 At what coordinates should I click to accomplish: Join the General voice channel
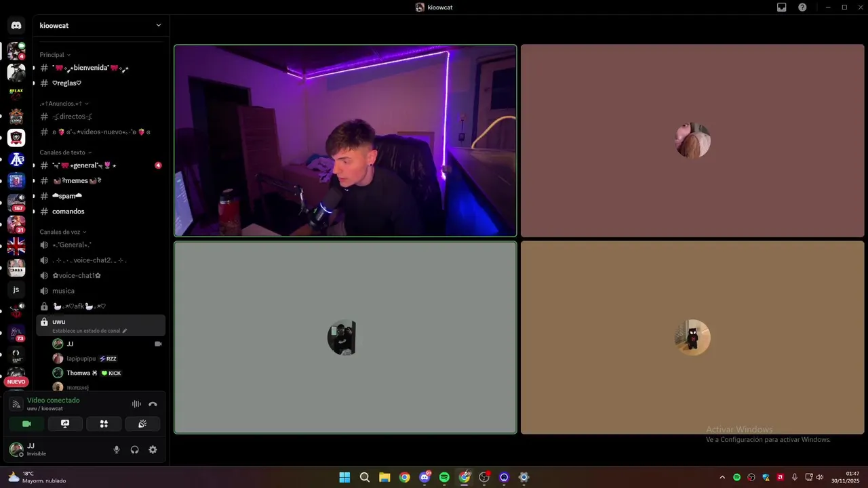click(x=100, y=245)
